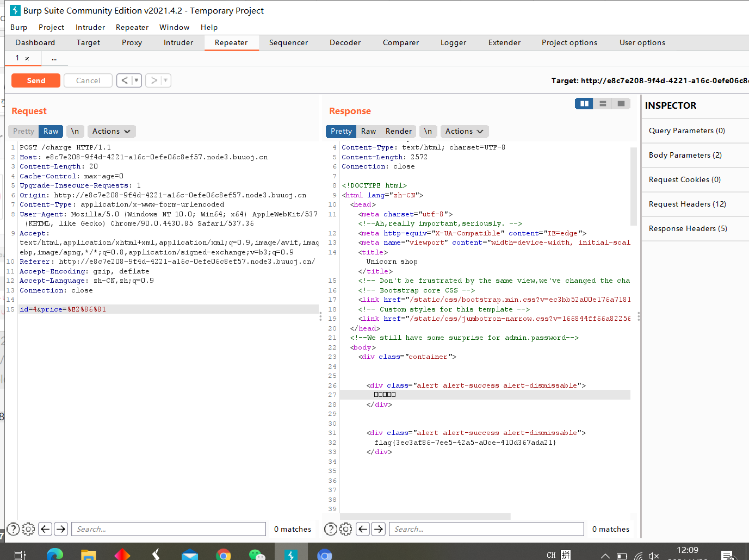The image size is (749, 560).
Task: Expand the Request Actions dropdown
Action: coord(112,131)
